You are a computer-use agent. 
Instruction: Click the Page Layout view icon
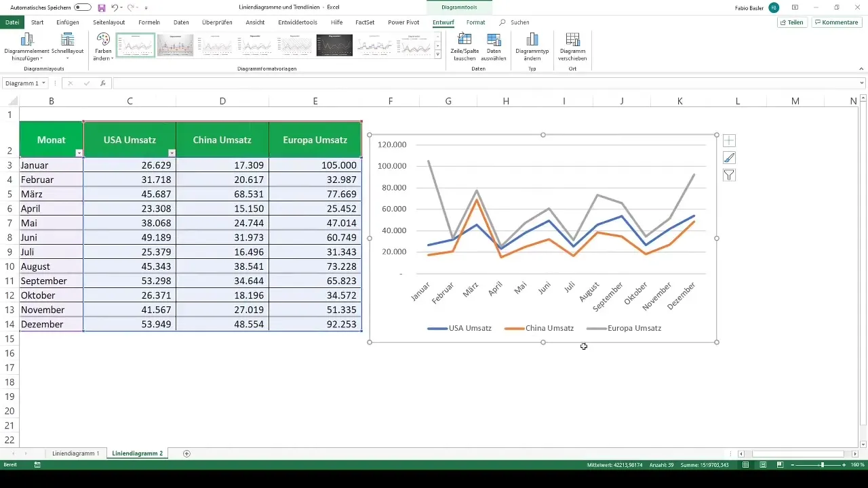(763, 465)
